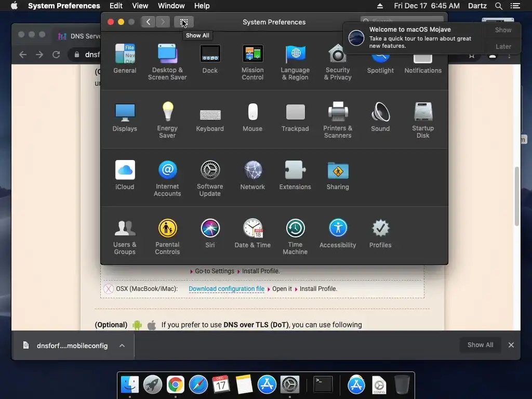Click the Chrome page vertical scrollbar
The height and width of the screenshot is (399, 532).
(517, 196)
